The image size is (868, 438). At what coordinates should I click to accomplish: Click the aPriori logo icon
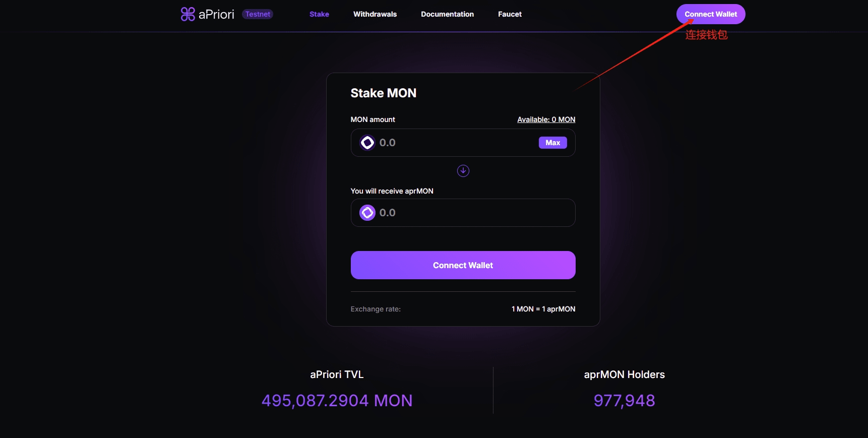[188, 14]
